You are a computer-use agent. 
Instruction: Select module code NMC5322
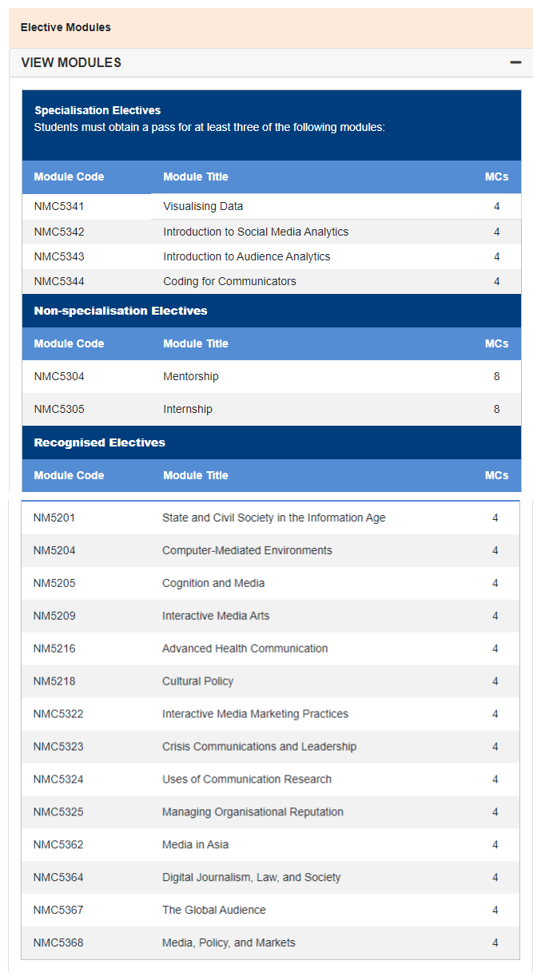click(58, 714)
